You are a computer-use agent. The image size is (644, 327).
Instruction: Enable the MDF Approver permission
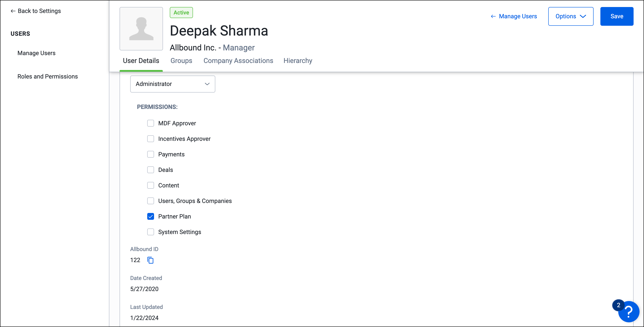[150, 123]
